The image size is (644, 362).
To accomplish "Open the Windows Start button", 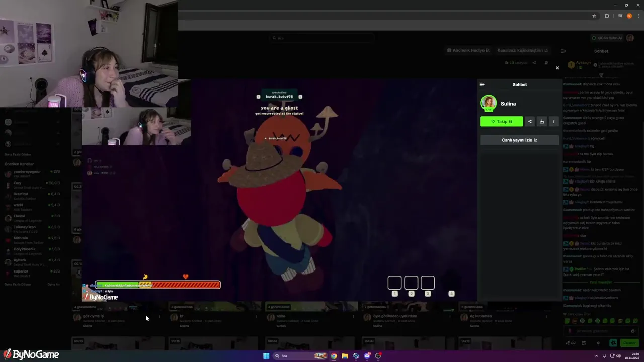I will tap(266, 356).
